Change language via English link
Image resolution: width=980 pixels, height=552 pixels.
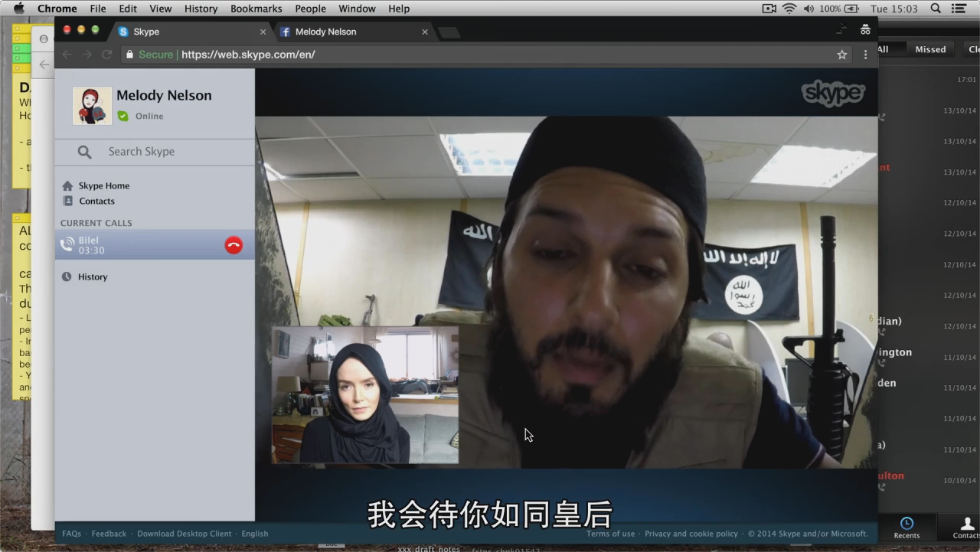pos(255,534)
